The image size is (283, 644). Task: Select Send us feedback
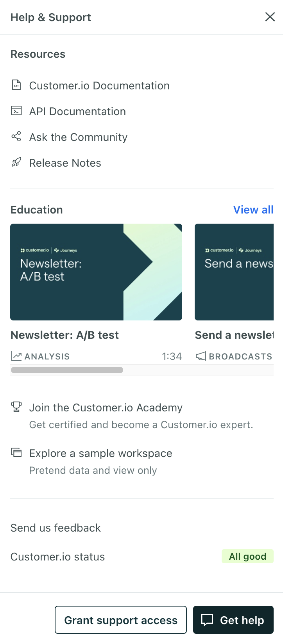click(x=56, y=528)
